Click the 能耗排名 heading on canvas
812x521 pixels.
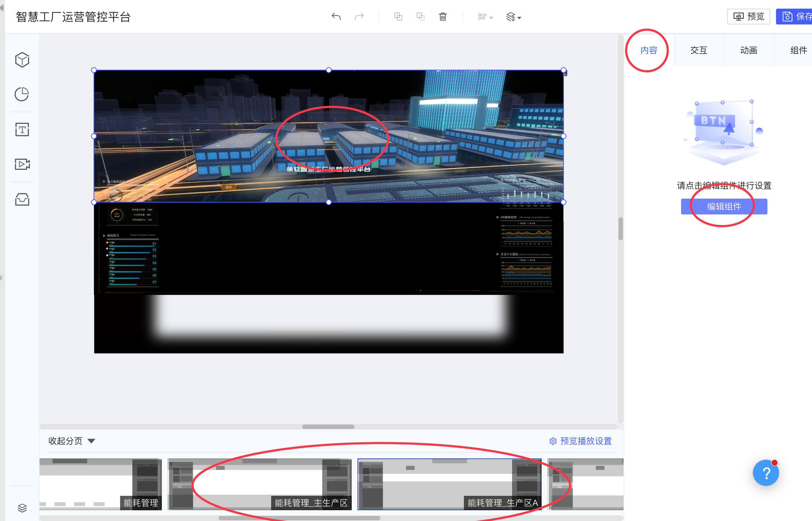point(113,235)
